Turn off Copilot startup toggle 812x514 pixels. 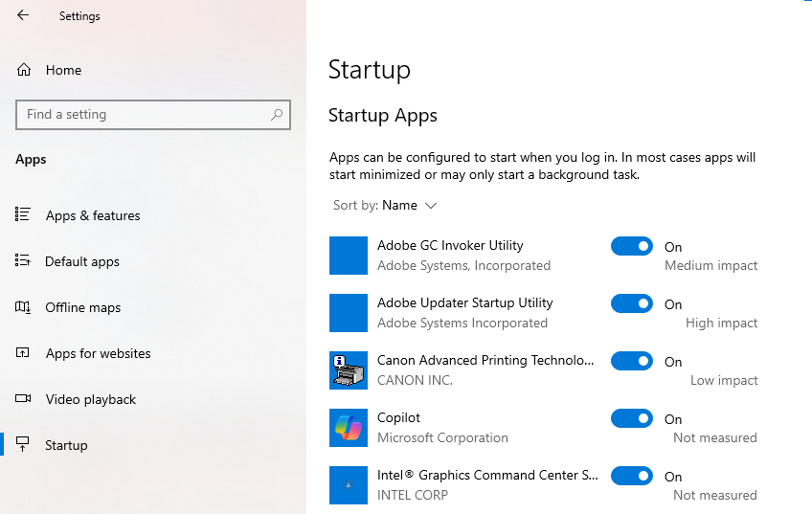point(631,419)
